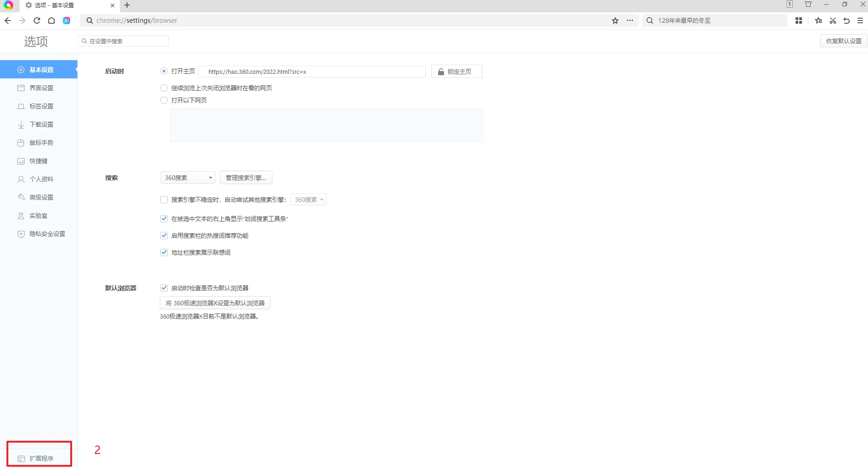The image size is (868, 468).
Task: Click the 360 browser logo icon
Action: tap(9, 5)
